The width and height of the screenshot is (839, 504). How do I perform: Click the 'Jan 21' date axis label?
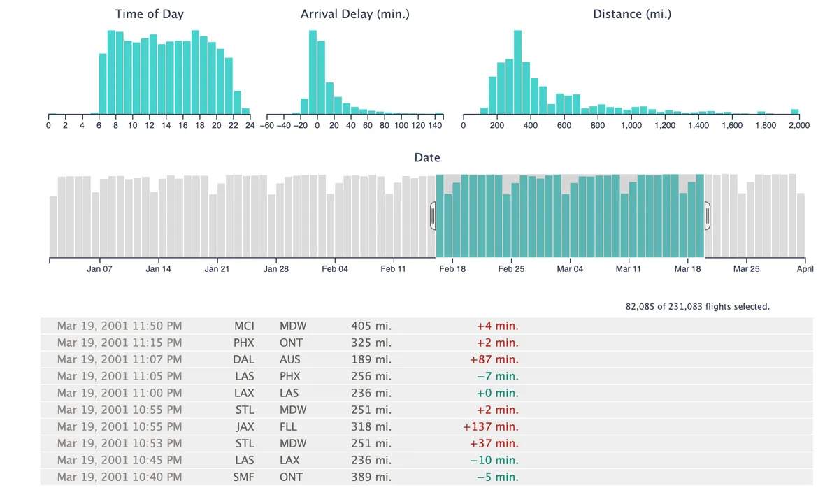[x=217, y=269]
